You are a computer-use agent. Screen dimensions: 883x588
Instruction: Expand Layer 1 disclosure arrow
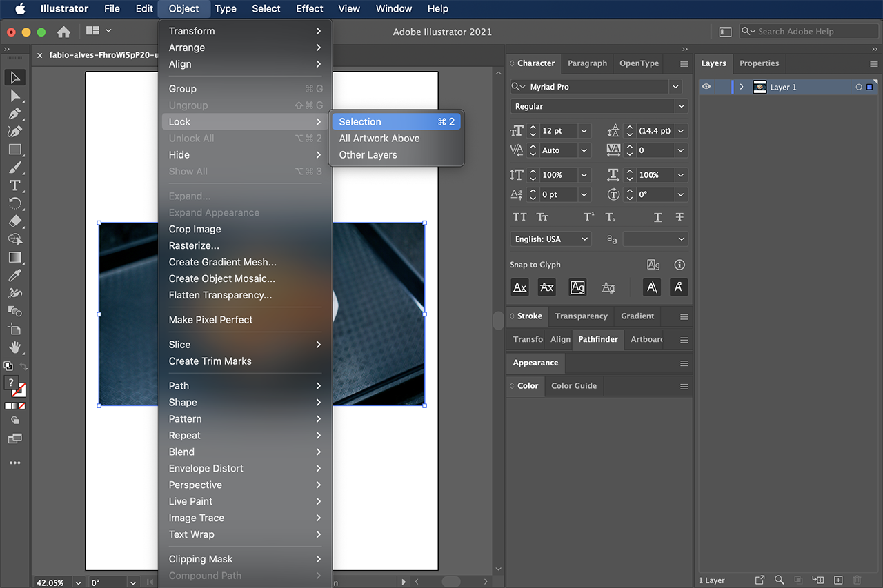pos(742,87)
